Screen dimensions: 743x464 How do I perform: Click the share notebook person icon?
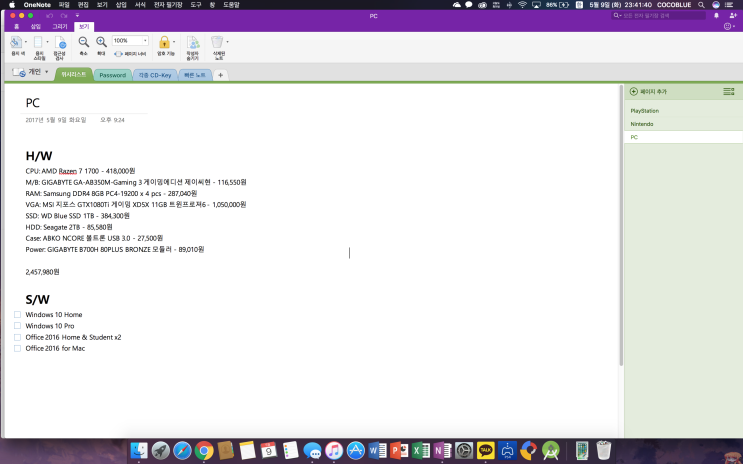click(x=733, y=16)
